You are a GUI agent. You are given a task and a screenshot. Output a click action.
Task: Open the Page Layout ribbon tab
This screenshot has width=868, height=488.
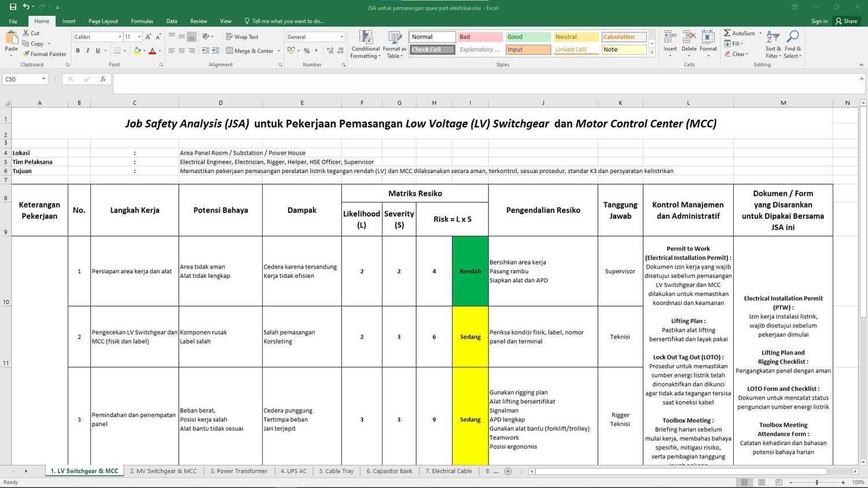click(103, 21)
